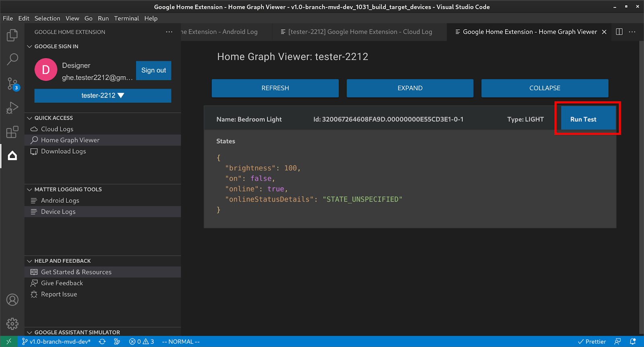Click the split editor right icon
Screen dimensions: 644x347
(619, 32)
